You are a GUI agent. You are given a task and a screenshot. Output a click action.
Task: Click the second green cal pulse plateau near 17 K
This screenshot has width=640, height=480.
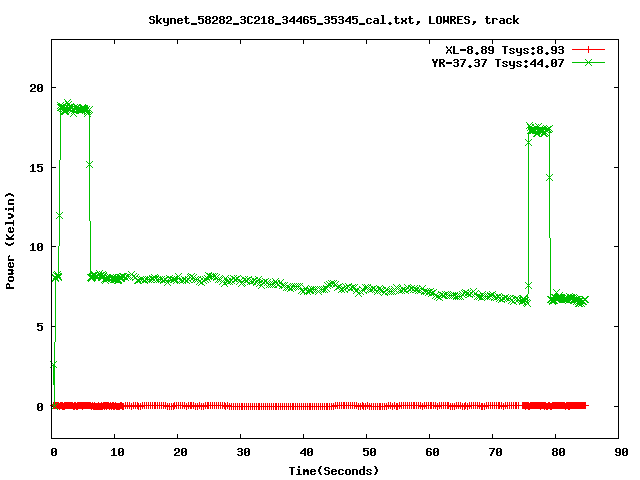tap(539, 130)
